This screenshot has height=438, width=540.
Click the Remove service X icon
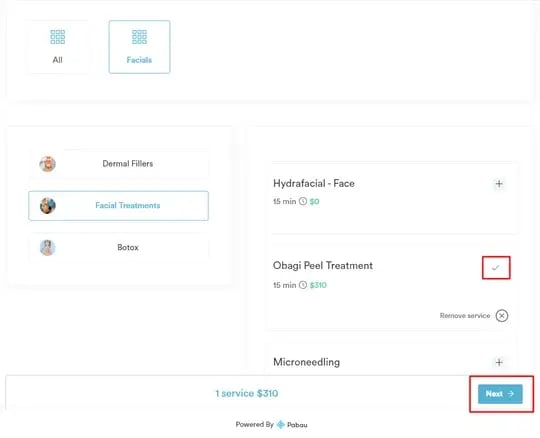click(x=502, y=315)
